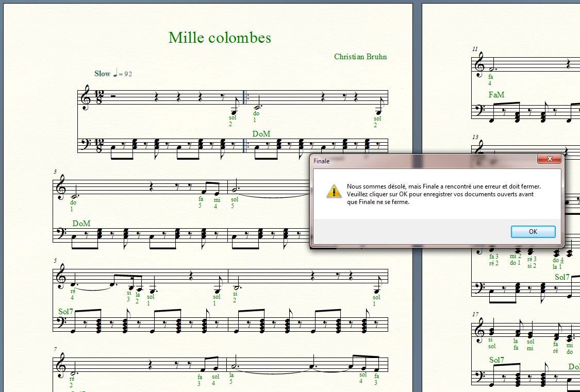Viewport: 580px width, 392px height.
Task: Click the DoM chord symbol in measure 3
Action: click(81, 223)
